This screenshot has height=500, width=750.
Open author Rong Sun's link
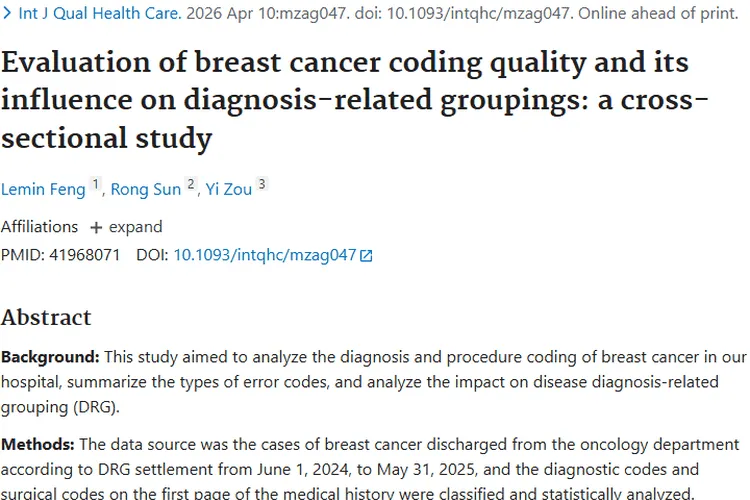[x=145, y=188]
